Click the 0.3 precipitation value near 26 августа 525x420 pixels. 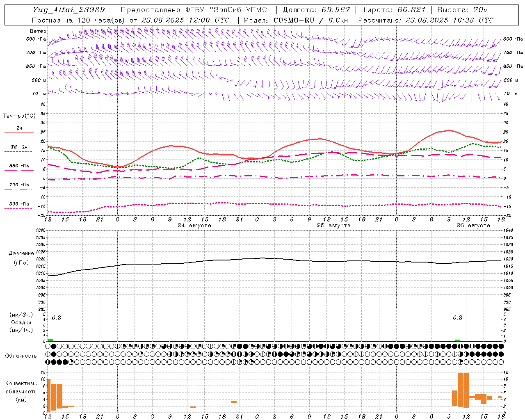click(x=457, y=317)
